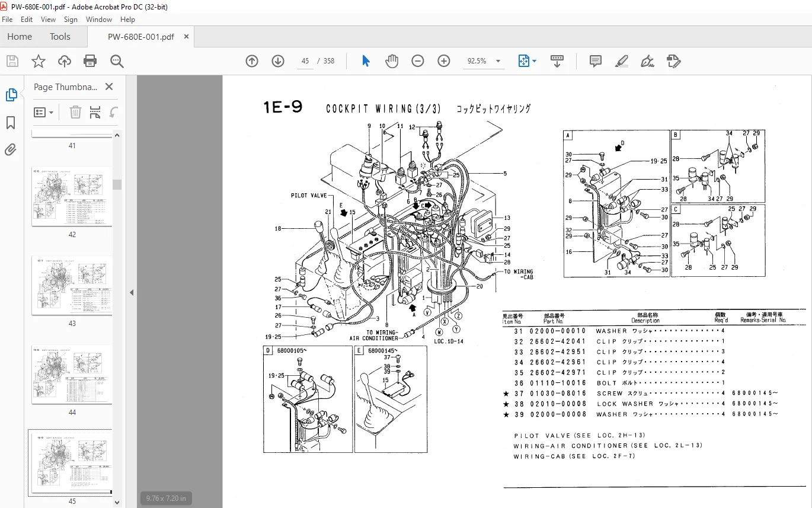Click the stamp edit tool icon
Viewport: 812px width, 508px height.
coord(673,61)
